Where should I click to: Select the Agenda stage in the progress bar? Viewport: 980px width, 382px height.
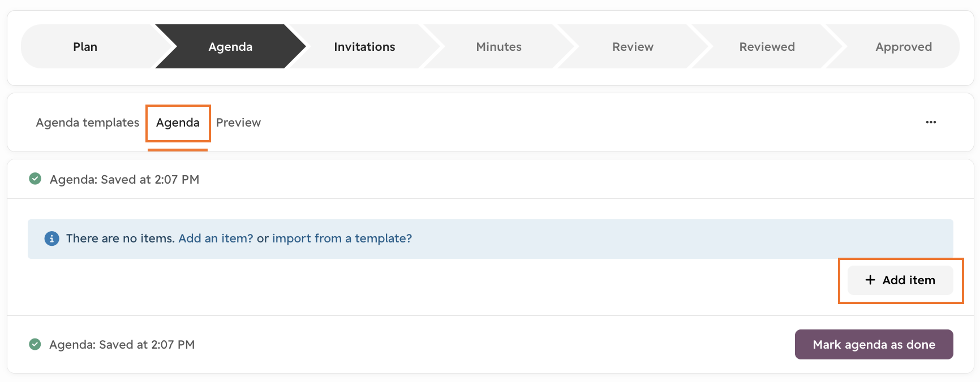point(230,46)
